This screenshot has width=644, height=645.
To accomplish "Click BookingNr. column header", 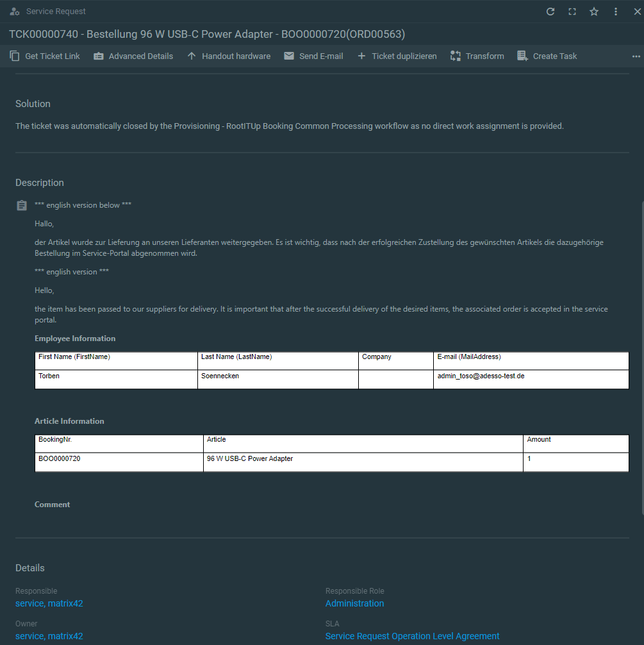I will pos(119,444).
